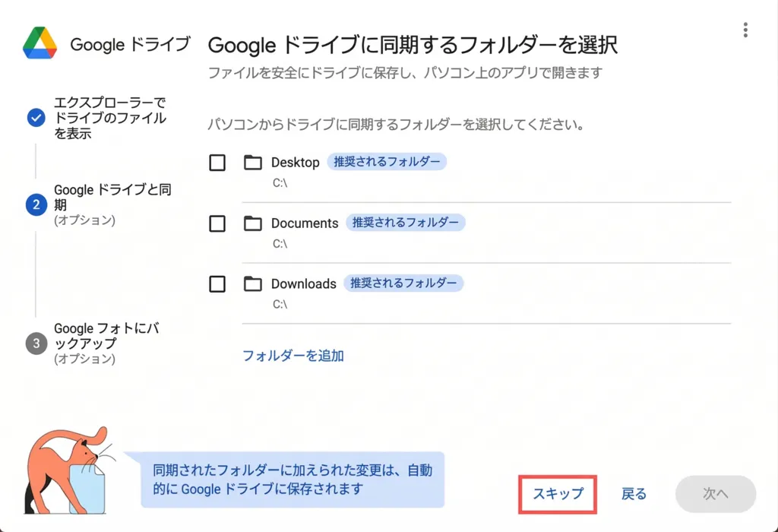The width and height of the screenshot is (778, 532).
Task: Open the three-dot more options menu
Action: 746,30
